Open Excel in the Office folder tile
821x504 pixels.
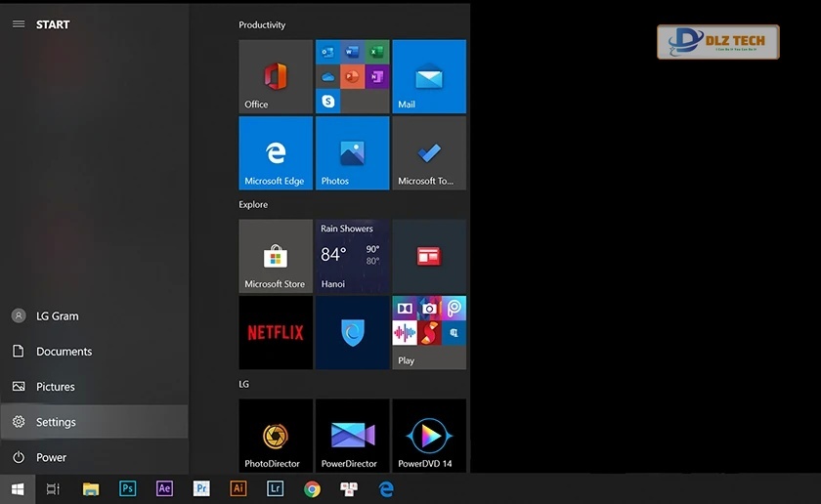377,52
